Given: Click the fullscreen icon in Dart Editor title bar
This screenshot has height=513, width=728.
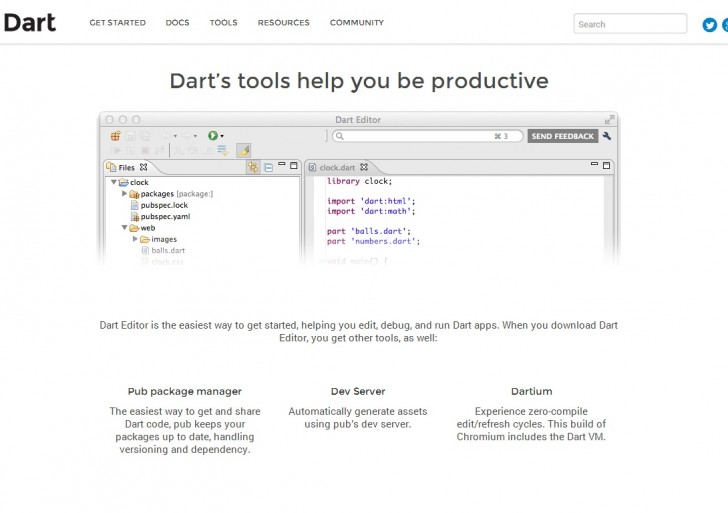Looking at the screenshot, I should [609, 120].
